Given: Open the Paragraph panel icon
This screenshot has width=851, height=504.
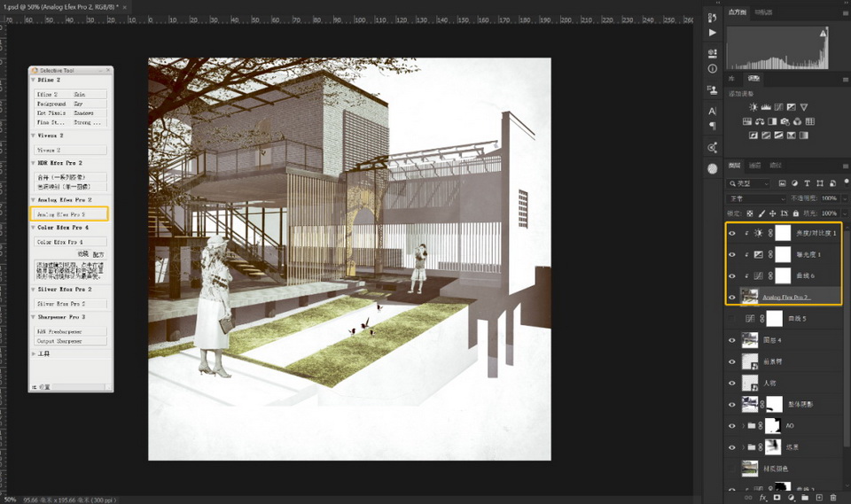Looking at the screenshot, I should coord(713,126).
